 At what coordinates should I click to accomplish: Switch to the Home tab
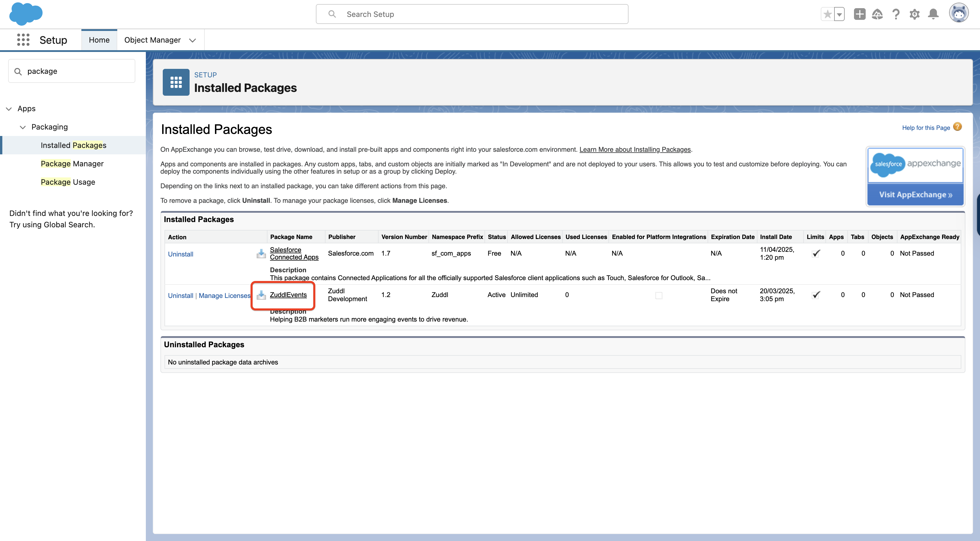99,40
